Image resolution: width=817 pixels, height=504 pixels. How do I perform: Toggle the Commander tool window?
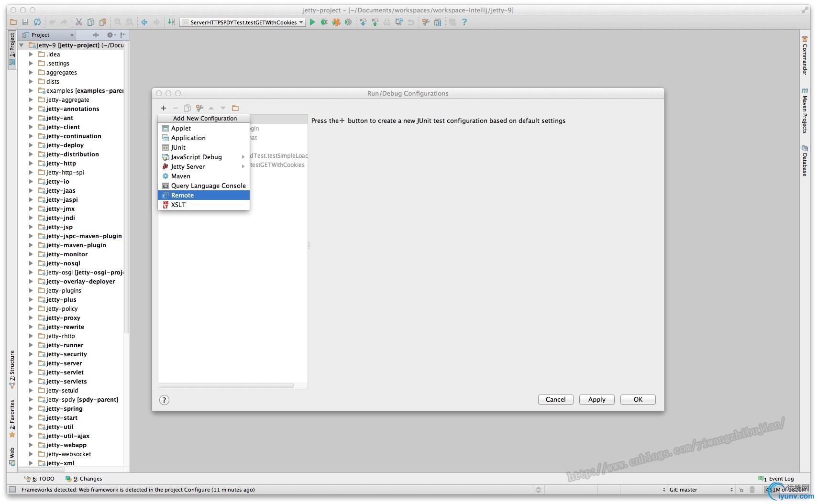point(805,55)
